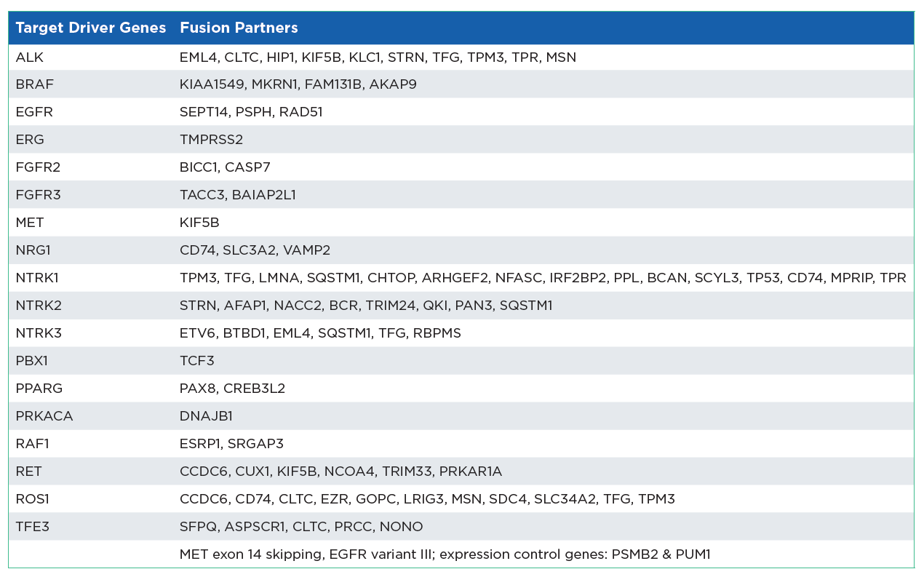Click DNAJB1 in the PRKACA row
The width and height of the screenshot is (924, 577).
[206, 416]
